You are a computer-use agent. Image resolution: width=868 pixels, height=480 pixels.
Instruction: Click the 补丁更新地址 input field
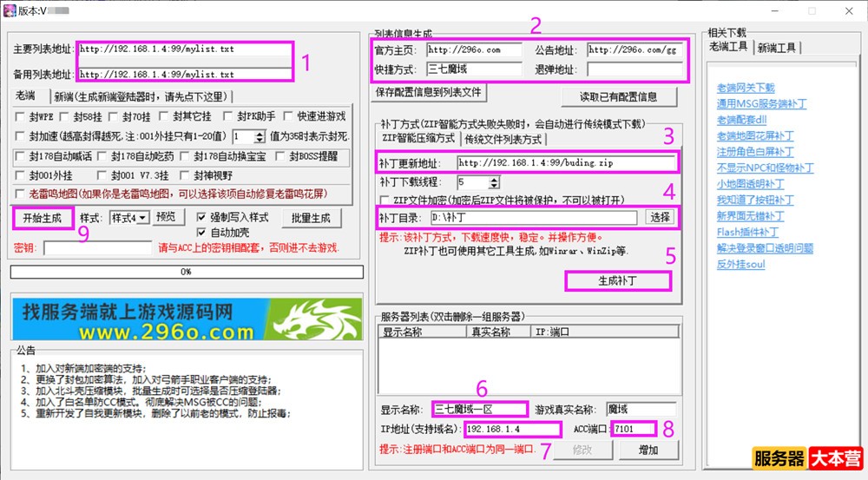point(566,163)
